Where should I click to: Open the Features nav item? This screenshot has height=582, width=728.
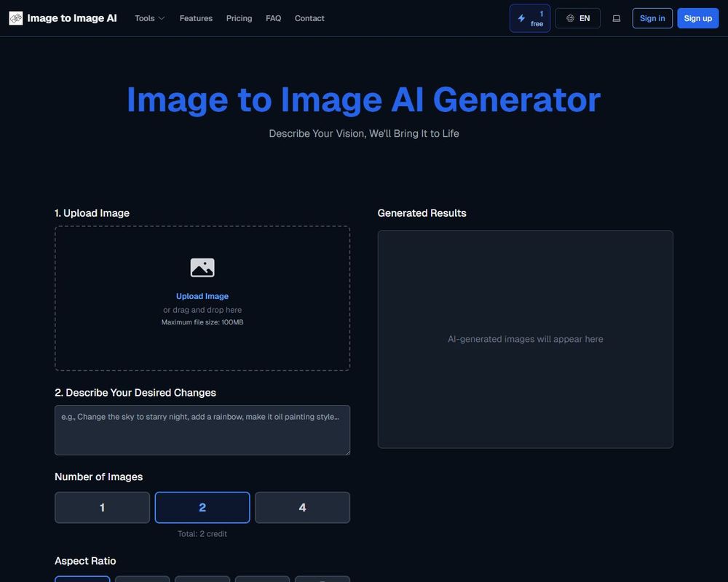[x=196, y=18]
